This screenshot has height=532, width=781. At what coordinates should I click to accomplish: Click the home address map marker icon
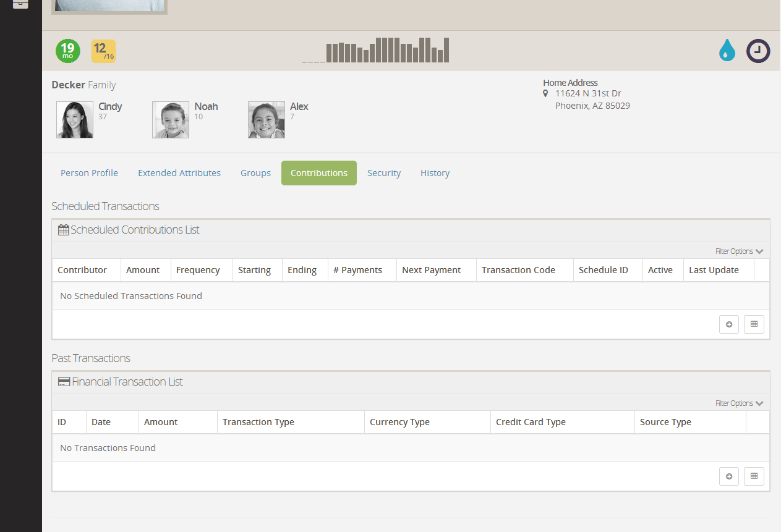click(545, 93)
